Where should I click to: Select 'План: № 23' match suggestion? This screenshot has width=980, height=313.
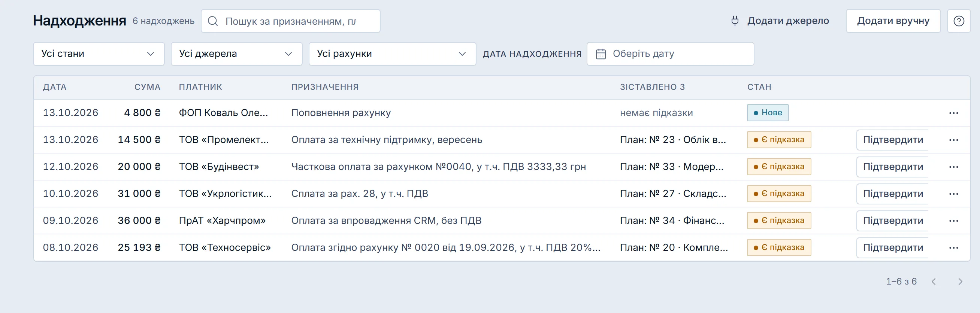click(673, 140)
